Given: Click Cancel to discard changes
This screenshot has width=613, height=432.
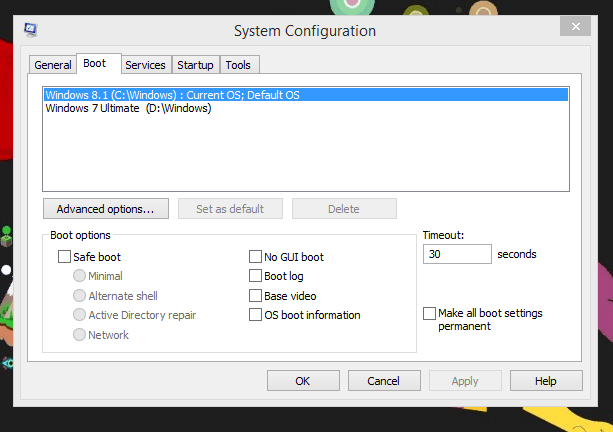Looking at the screenshot, I should tap(384, 381).
